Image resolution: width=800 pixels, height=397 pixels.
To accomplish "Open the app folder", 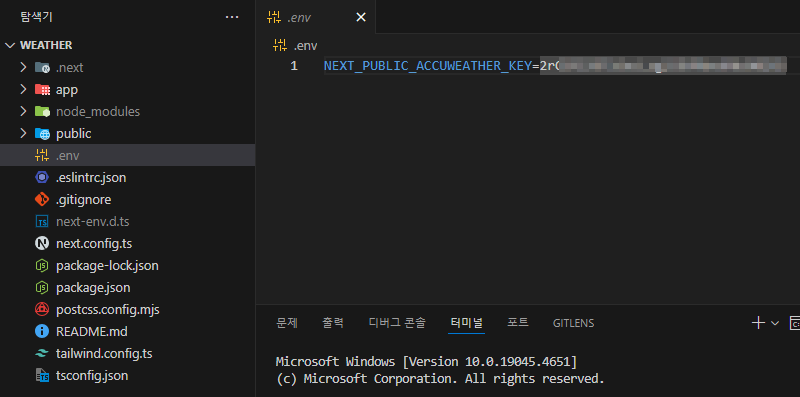I will [x=67, y=90].
